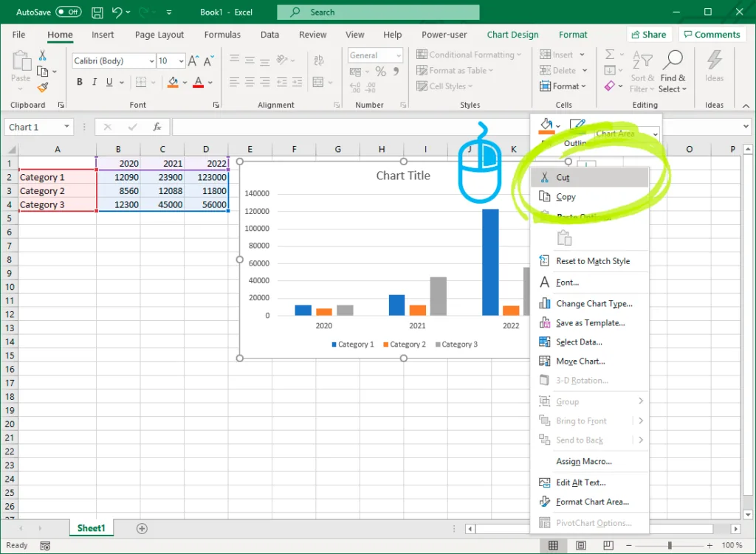Click the macro recording icon in status bar

45,546
